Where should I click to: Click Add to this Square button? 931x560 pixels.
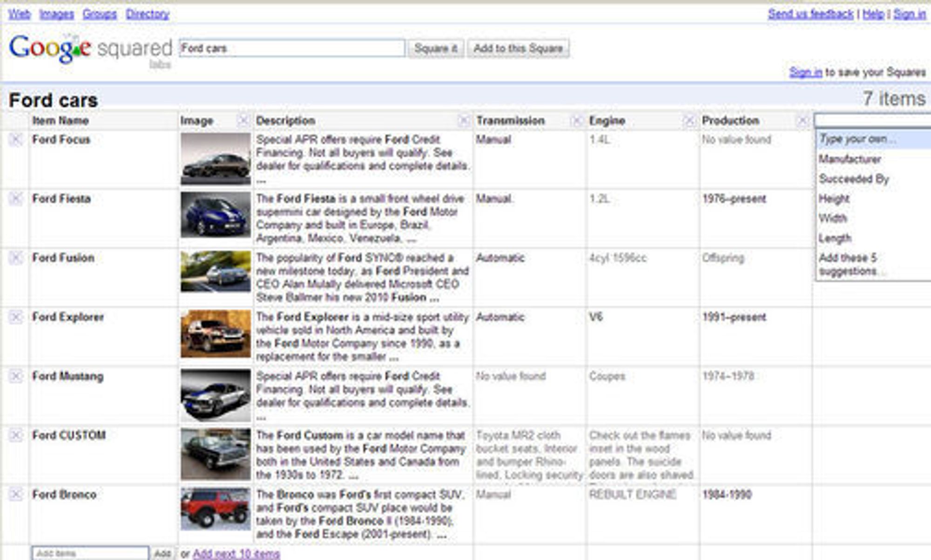click(518, 48)
